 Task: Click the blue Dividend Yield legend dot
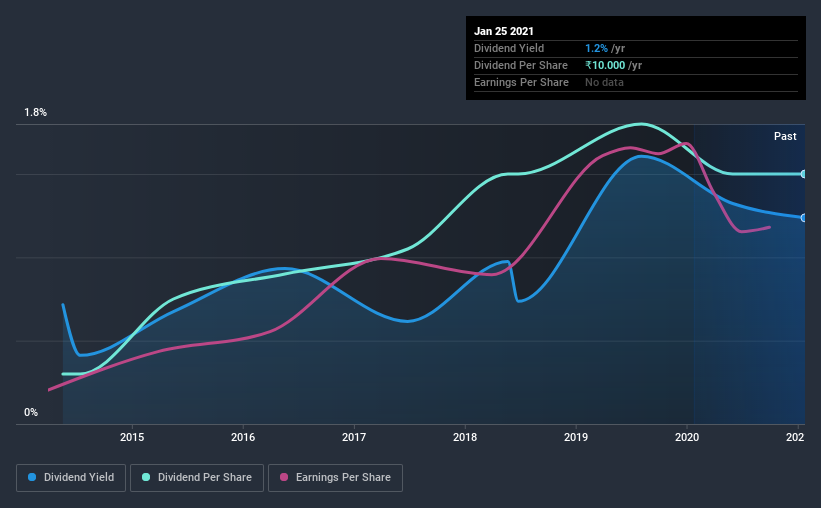tap(32, 477)
